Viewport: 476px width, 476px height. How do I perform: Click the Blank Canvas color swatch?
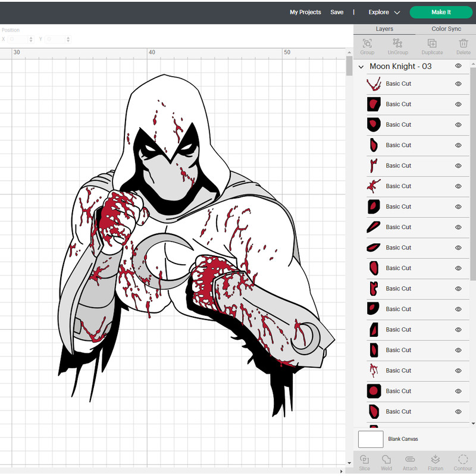370,439
